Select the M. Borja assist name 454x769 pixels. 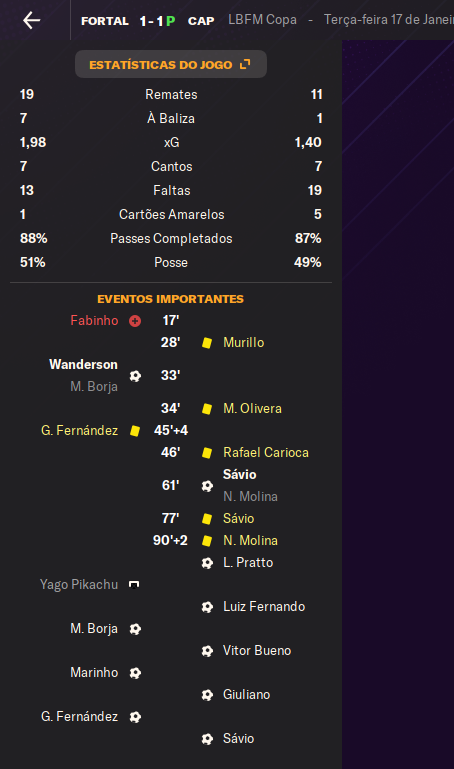click(94, 386)
